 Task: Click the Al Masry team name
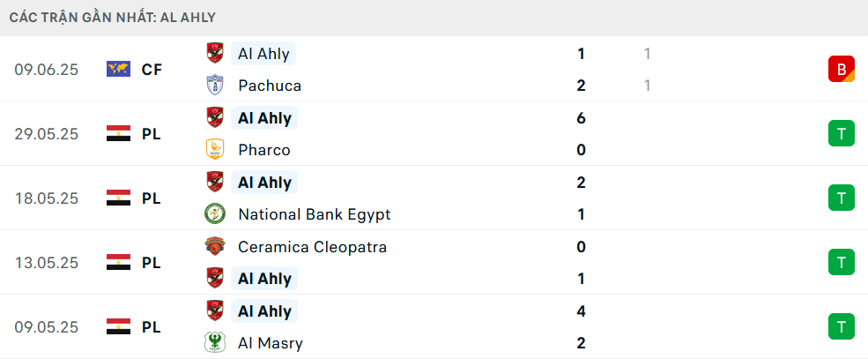point(271,343)
